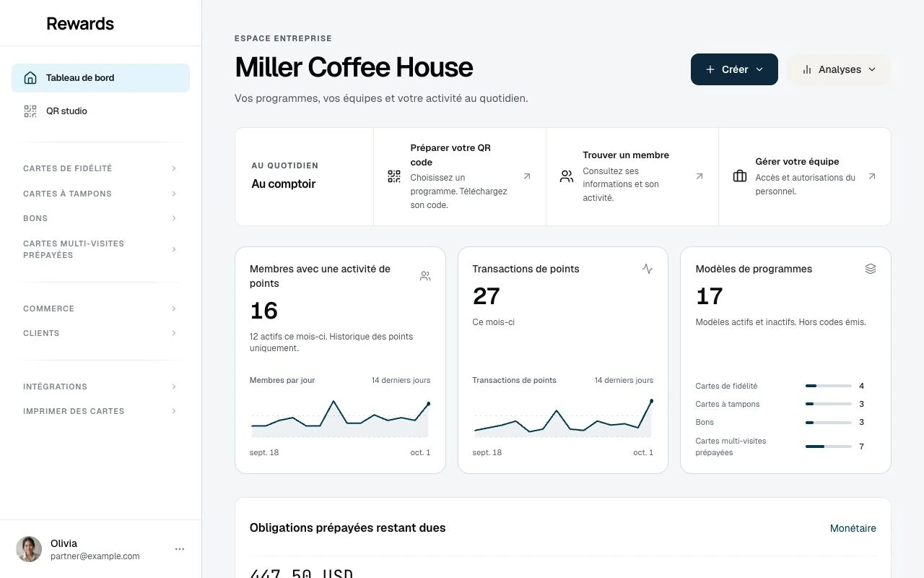Click the QR code icon beside Préparer votre QR code

(394, 176)
